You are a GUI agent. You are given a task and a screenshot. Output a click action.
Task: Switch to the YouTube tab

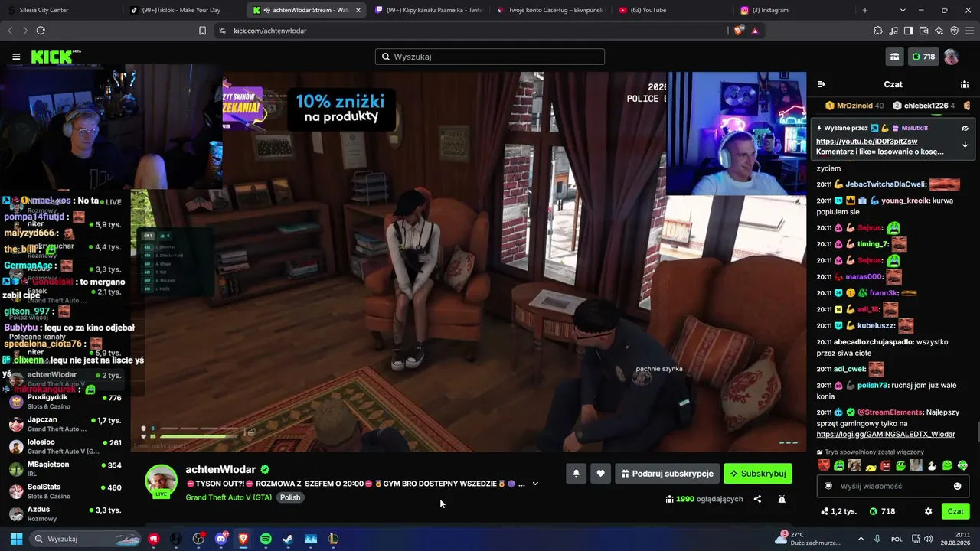point(674,10)
